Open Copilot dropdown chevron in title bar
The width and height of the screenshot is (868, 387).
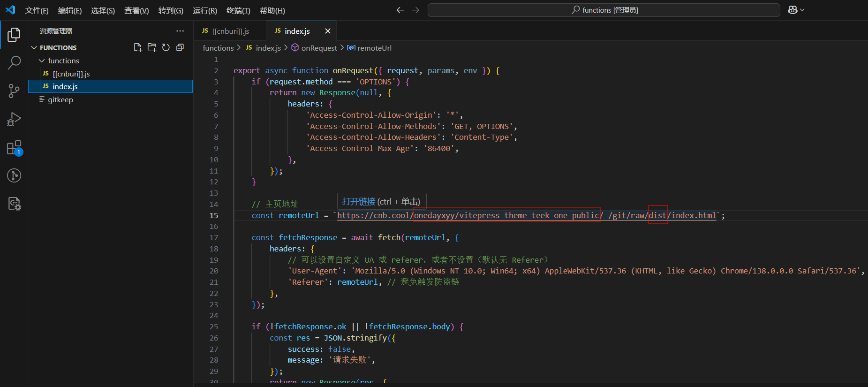tap(802, 10)
